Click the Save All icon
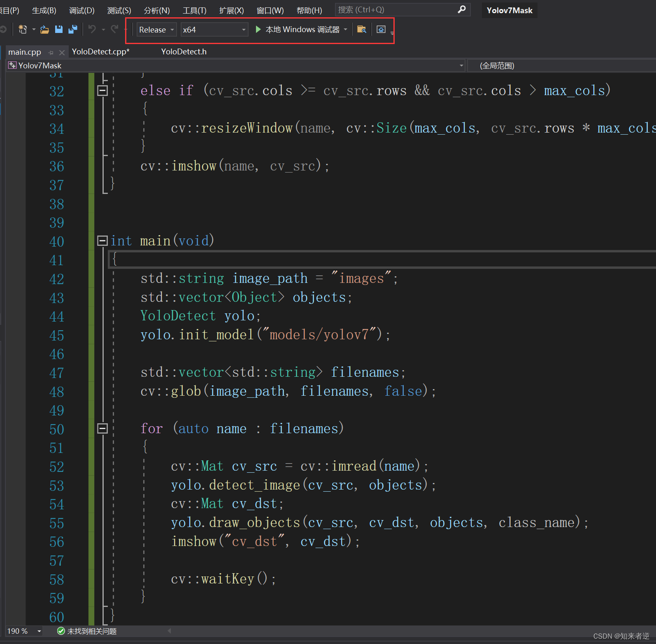656x644 pixels. tap(73, 29)
